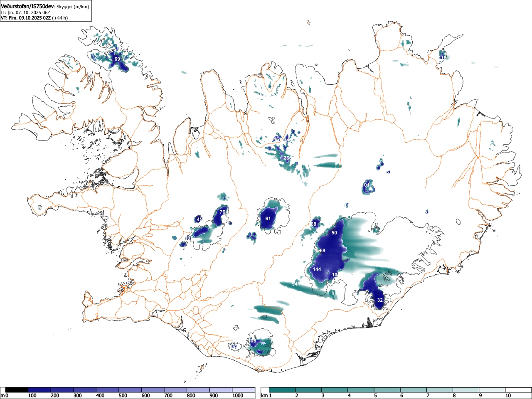Select the 3–4 km teal legend swatch
Image resolution: width=532 pixels, height=399 pixels.
pyautogui.click(x=335, y=390)
